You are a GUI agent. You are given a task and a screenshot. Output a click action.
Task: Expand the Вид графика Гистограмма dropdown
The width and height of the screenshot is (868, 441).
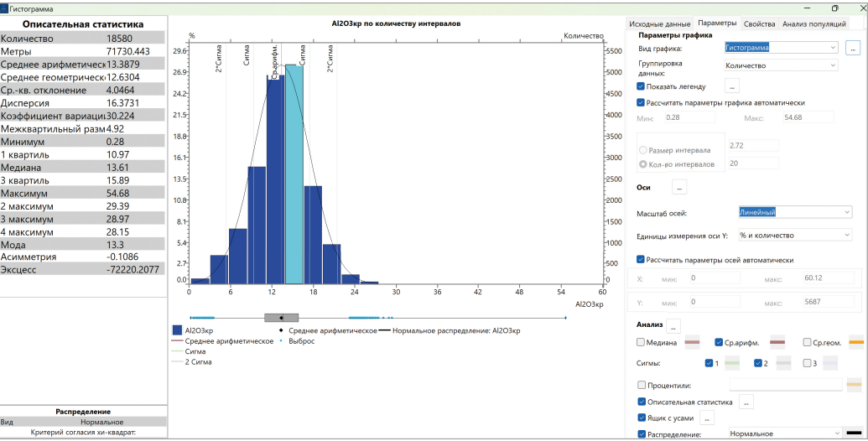pyautogui.click(x=781, y=48)
